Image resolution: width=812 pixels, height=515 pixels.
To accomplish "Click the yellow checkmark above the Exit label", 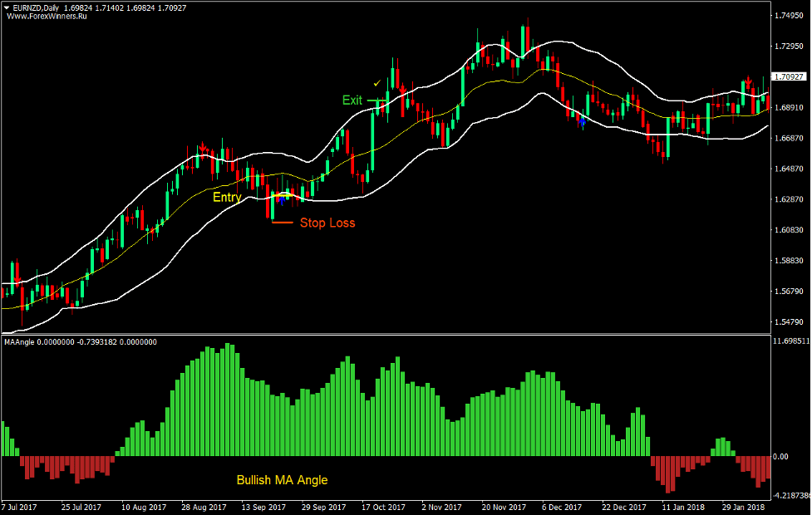I will click(377, 83).
